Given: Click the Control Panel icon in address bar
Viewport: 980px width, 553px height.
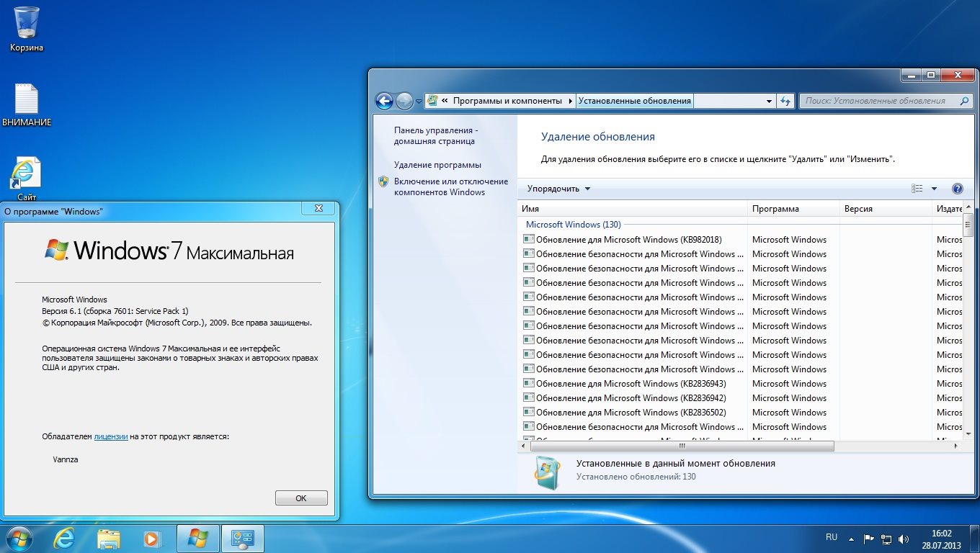Looking at the screenshot, I should [432, 101].
